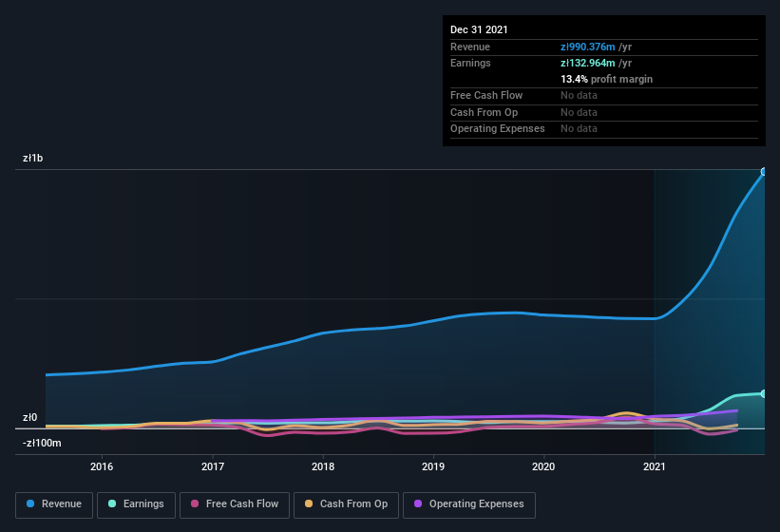The width and height of the screenshot is (780, 532).
Task: Click the Dec 31 2021 tooltip date
Action: (x=479, y=29)
